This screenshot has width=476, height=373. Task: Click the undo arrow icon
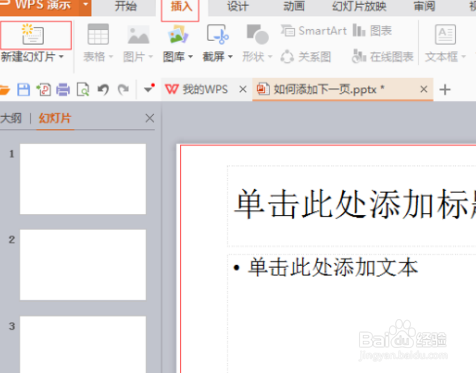(103, 90)
